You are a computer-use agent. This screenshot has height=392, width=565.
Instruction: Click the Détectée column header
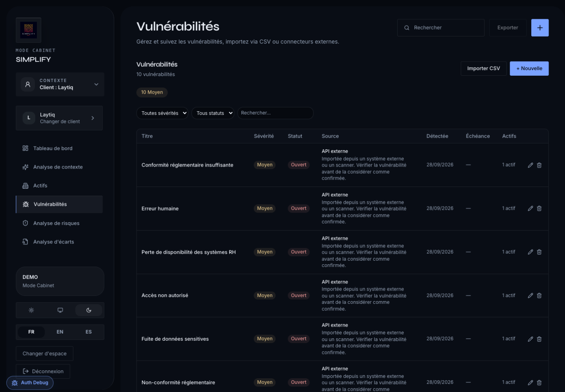click(437, 136)
